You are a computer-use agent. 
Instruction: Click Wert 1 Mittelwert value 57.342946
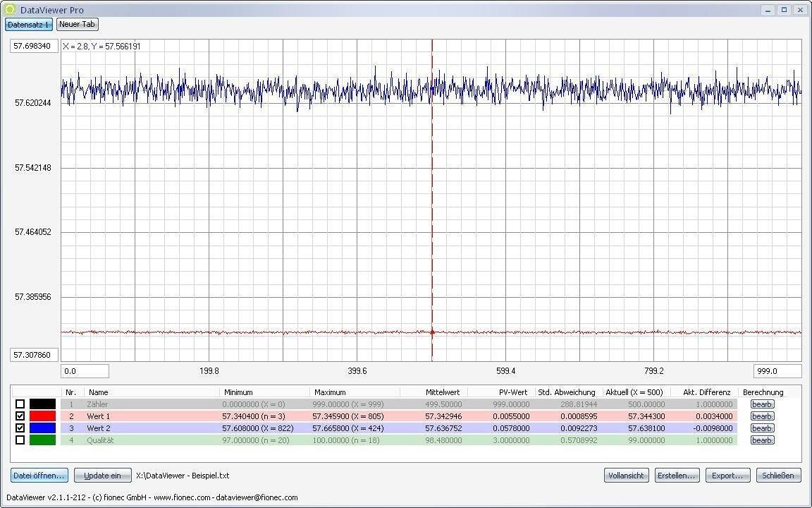[x=443, y=416]
